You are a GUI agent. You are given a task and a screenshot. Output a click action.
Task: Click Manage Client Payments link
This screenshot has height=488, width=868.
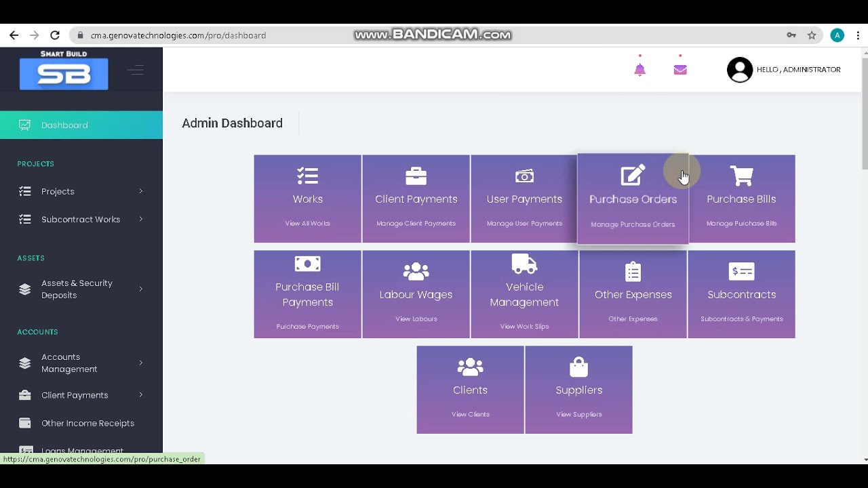tap(416, 224)
